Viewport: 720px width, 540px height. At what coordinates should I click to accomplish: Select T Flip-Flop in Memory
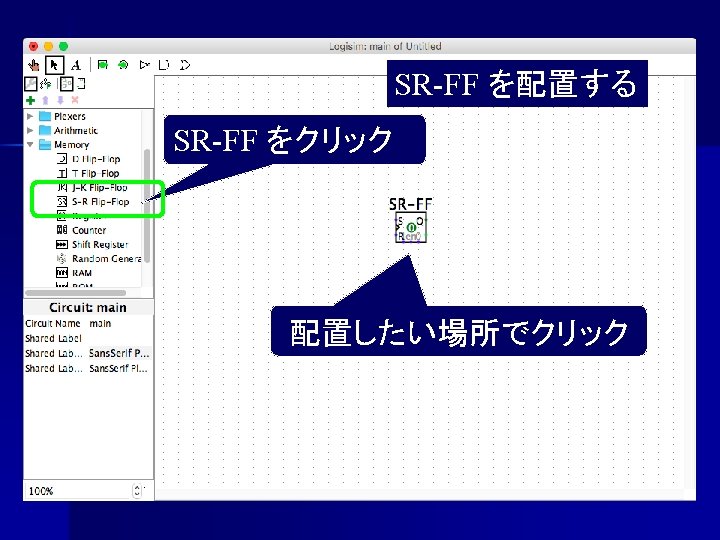[88, 173]
